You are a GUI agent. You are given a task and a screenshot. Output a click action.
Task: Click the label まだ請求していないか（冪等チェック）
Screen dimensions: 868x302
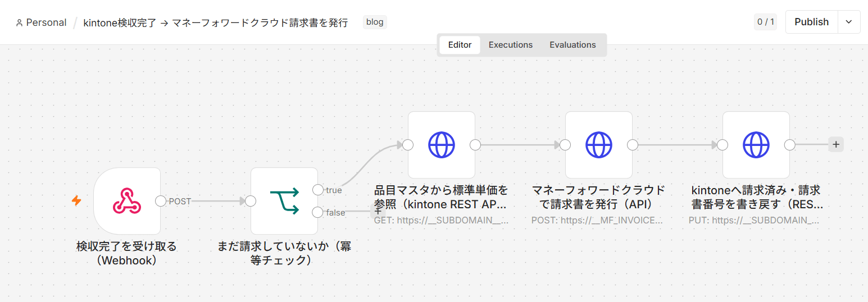click(284, 253)
